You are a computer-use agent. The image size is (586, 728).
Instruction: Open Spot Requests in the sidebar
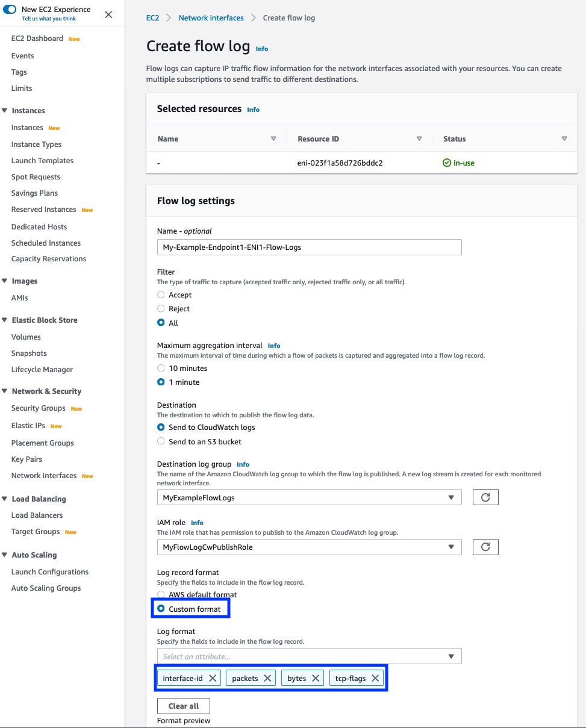tap(36, 177)
